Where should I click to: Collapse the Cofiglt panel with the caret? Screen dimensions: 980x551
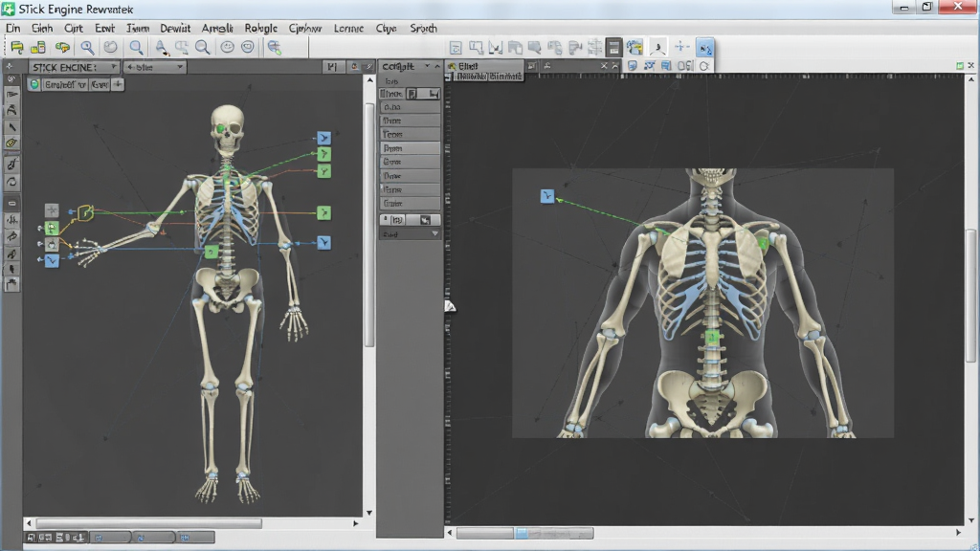[x=436, y=66]
